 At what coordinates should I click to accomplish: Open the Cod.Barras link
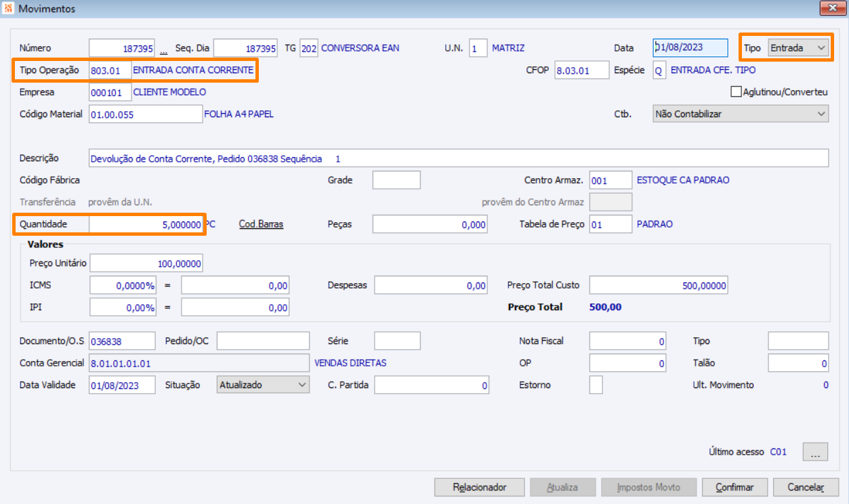point(261,224)
